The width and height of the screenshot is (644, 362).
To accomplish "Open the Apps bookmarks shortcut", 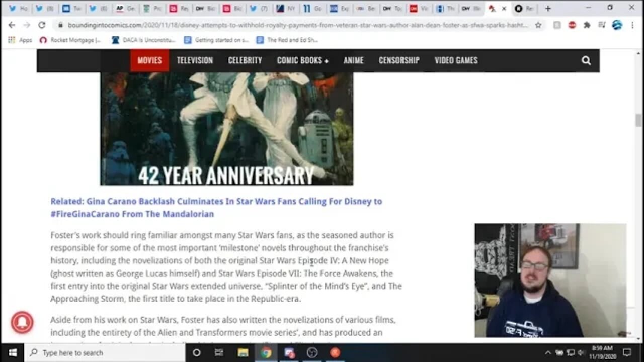I will click(20, 40).
